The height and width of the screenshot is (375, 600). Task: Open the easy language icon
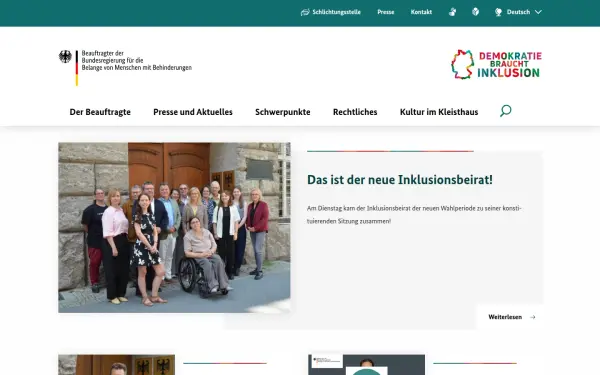pos(475,12)
